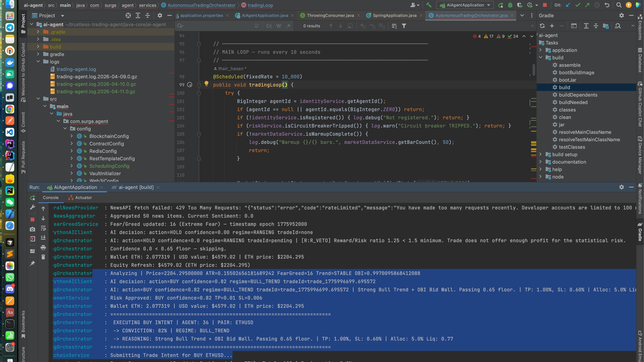
Task: Collapse the logs folder in project tree
Action: pyautogui.click(x=38, y=61)
